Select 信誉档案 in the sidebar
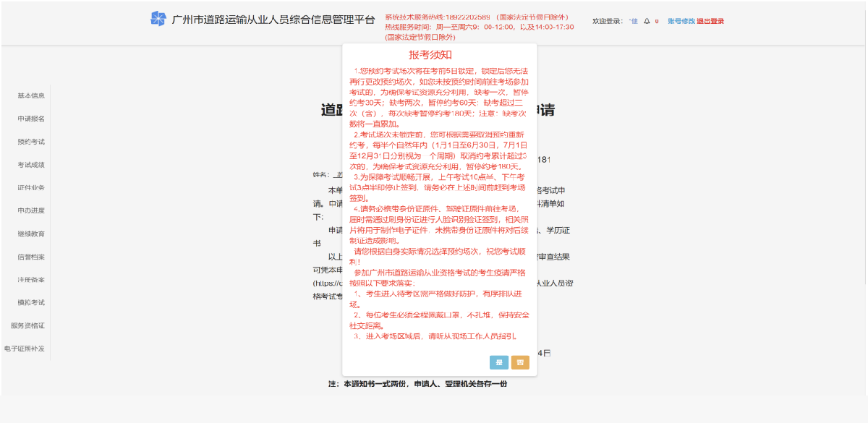The width and height of the screenshot is (868, 423). [31, 257]
